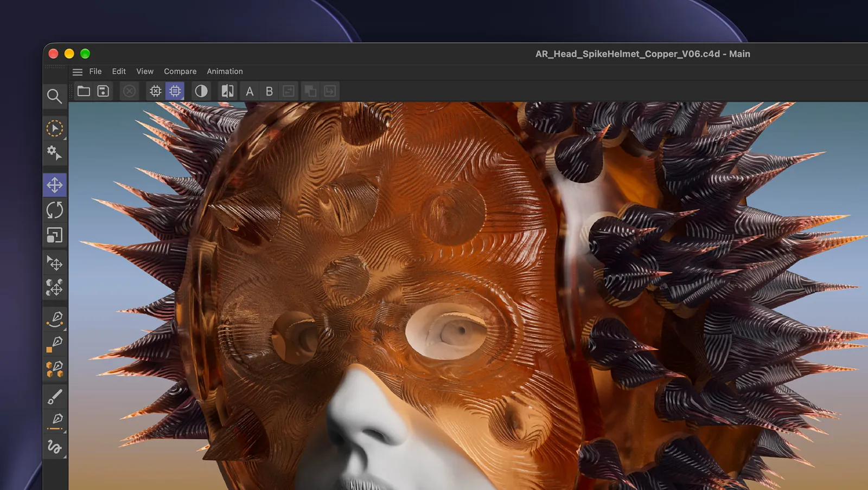This screenshot has width=868, height=490.
Task: Click the overlapping squares toolbar icon
Action: pyautogui.click(x=310, y=91)
